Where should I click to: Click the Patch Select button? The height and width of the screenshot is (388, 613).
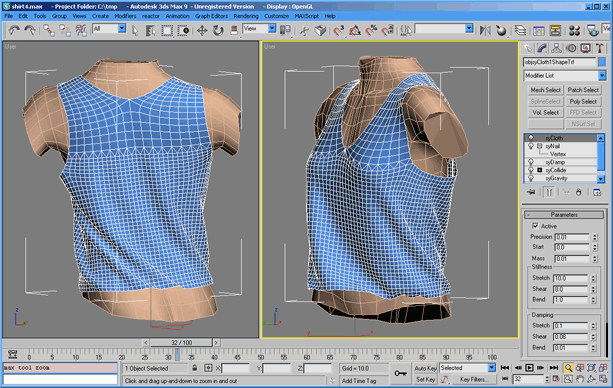tap(583, 90)
